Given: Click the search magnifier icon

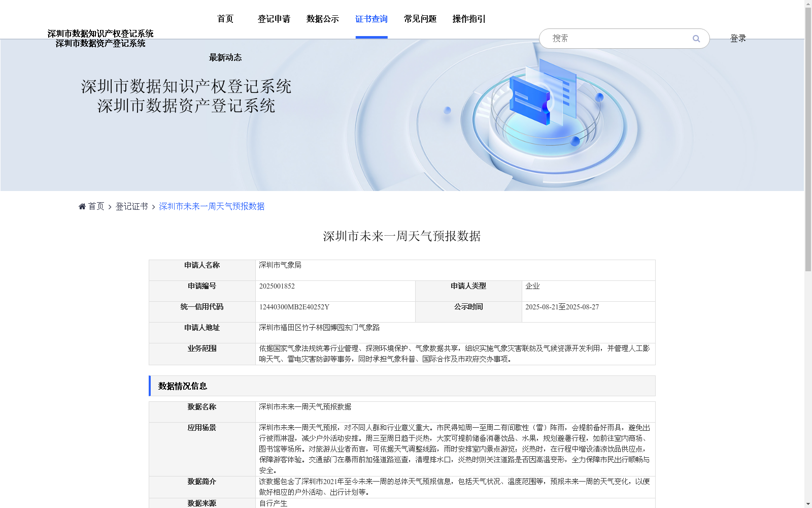Looking at the screenshot, I should coord(696,39).
